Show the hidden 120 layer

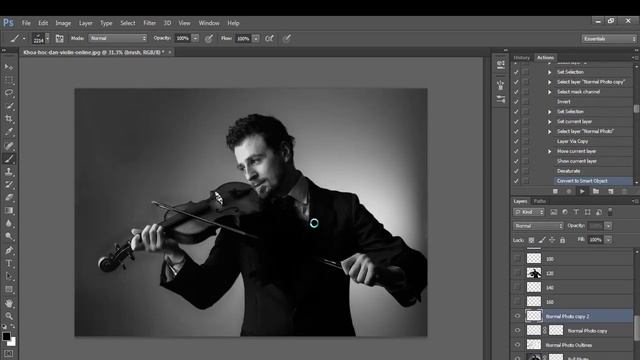click(518, 273)
